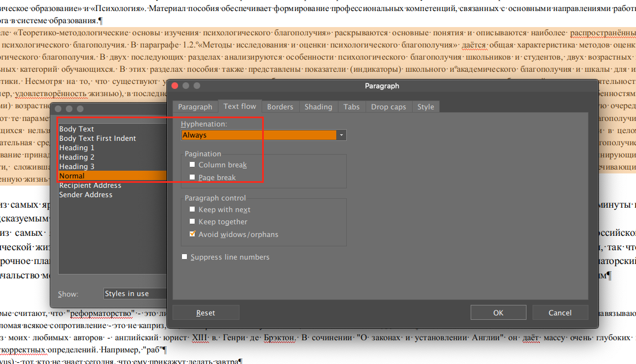Enable the Column break checkbox
636x364 pixels.
(192, 165)
